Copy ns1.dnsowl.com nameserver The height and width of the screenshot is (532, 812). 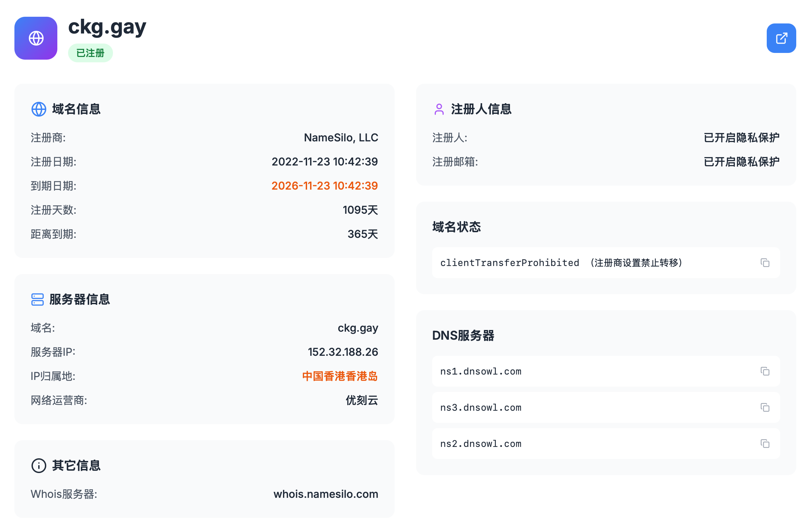765,371
